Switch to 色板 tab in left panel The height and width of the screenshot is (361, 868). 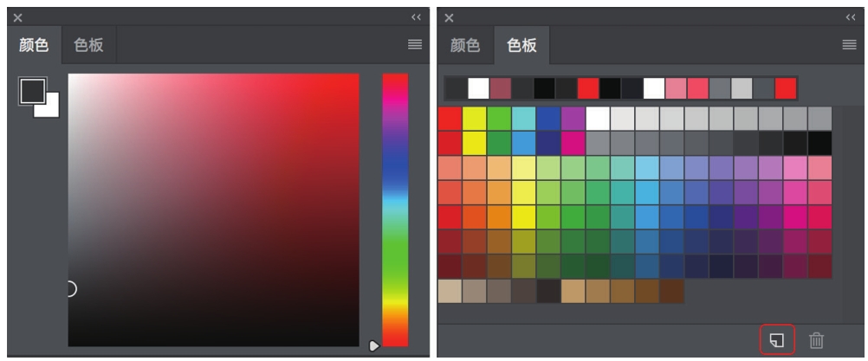[x=88, y=45]
